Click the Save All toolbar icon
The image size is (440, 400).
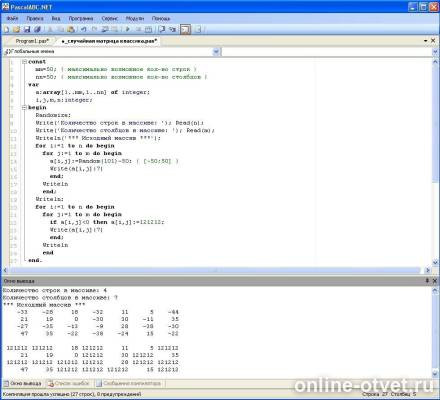tap(37, 29)
